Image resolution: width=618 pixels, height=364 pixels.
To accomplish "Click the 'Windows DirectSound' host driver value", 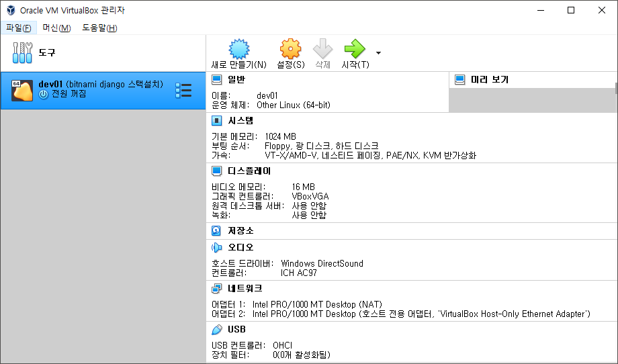I will (x=322, y=263).
